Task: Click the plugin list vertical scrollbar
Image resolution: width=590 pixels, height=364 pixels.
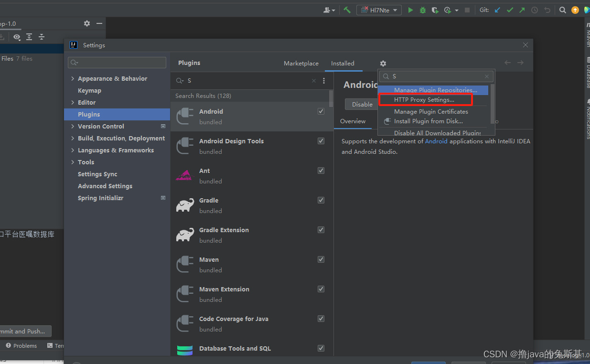Action: [x=331, y=98]
